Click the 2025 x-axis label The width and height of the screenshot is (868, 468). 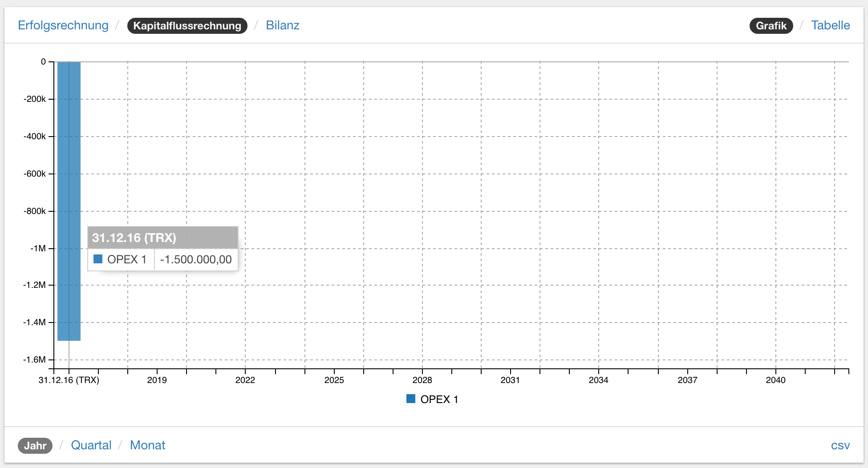334,380
